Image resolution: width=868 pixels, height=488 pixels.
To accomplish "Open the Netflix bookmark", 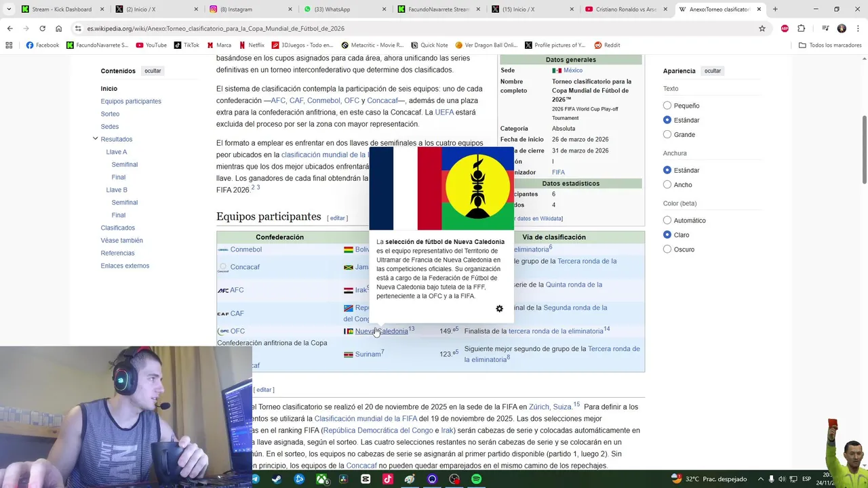I will point(252,45).
